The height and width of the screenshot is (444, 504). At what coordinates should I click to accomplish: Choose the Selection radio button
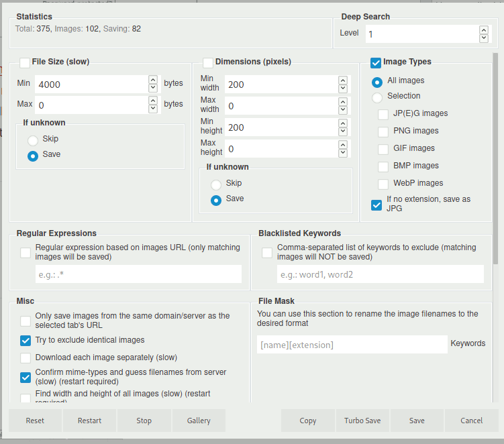pos(377,97)
